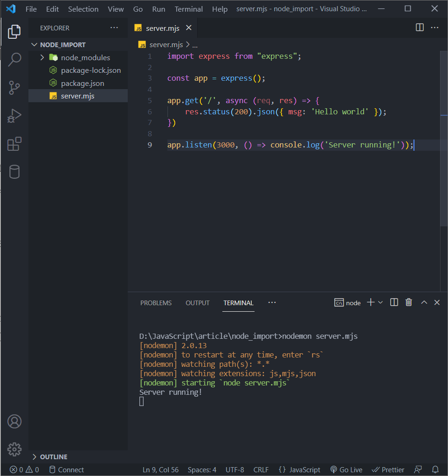
Task: Open the Terminal menu
Action: 188,8
